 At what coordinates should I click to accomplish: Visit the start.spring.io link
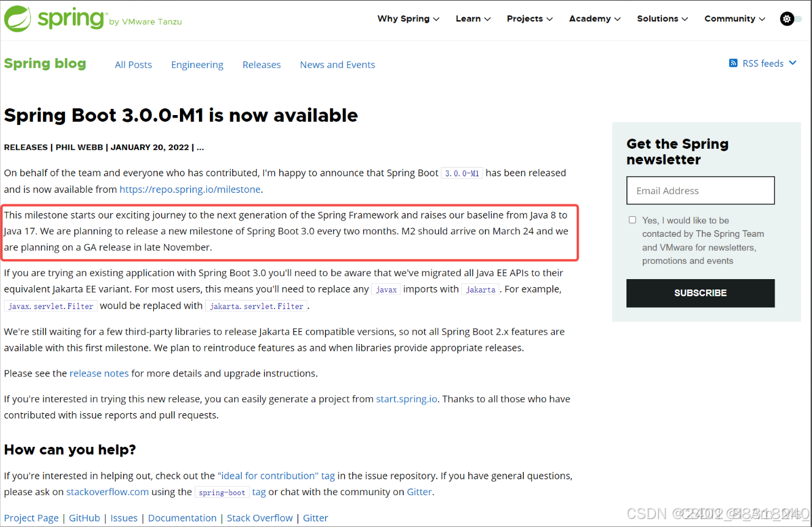[407, 399]
